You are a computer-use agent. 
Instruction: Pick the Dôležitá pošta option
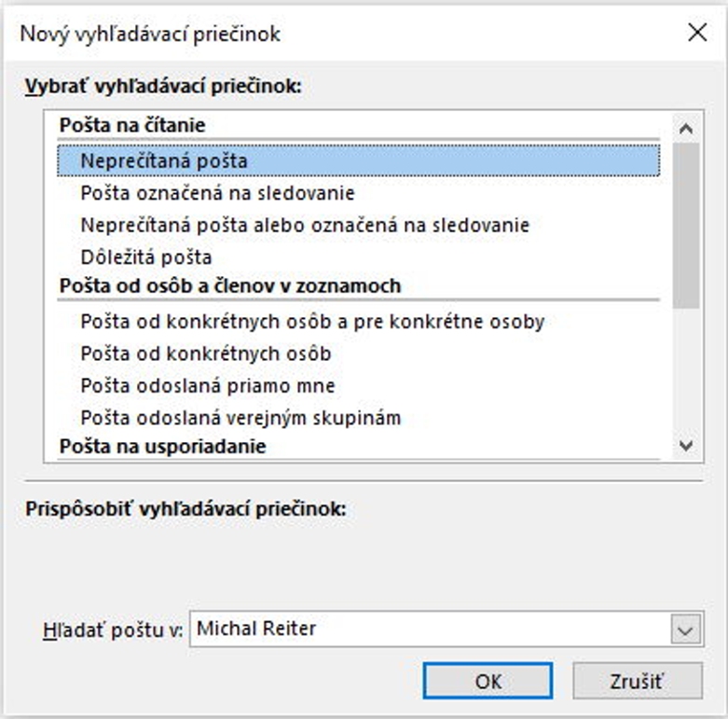click(146, 256)
